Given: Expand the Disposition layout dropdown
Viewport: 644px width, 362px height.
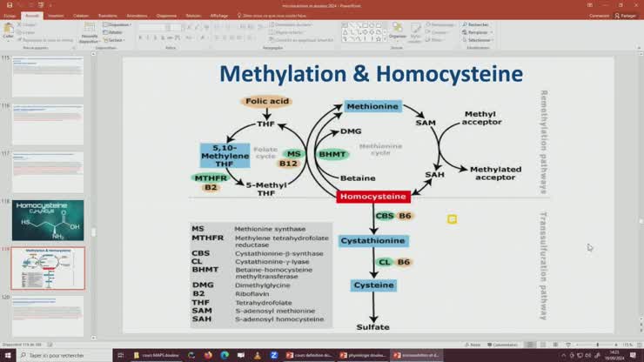Looking at the screenshot, I should pyautogui.click(x=120, y=24).
